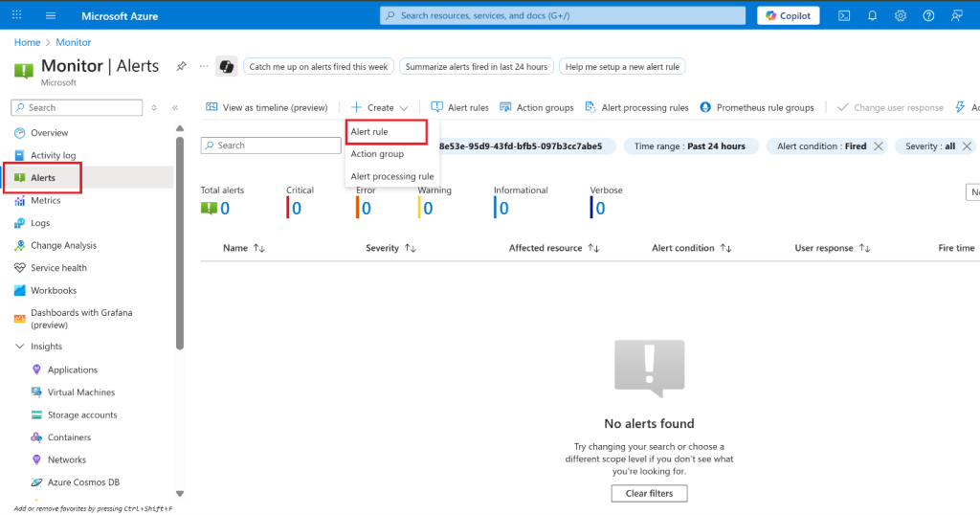Open Applications under Insights
Viewport: 980px width, 515px height.
pos(73,369)
